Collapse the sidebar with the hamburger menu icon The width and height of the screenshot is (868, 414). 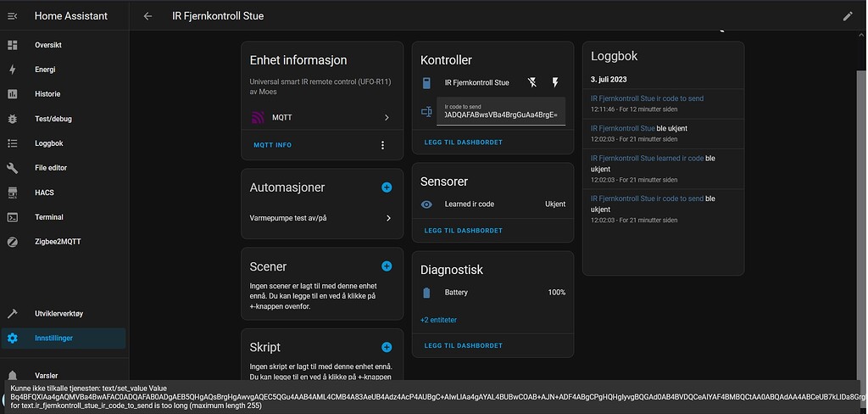coord(12,15)
